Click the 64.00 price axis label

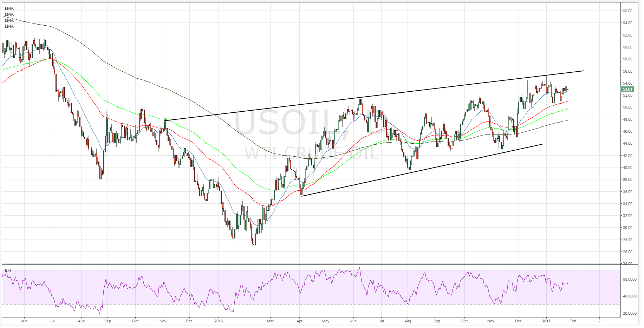[x=627, y=23]
